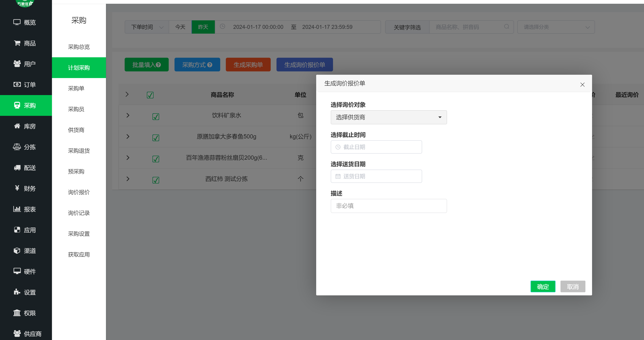Click the 截止日期 deadline date field
This screenshot has height=340, width=644.
point(376,147)
